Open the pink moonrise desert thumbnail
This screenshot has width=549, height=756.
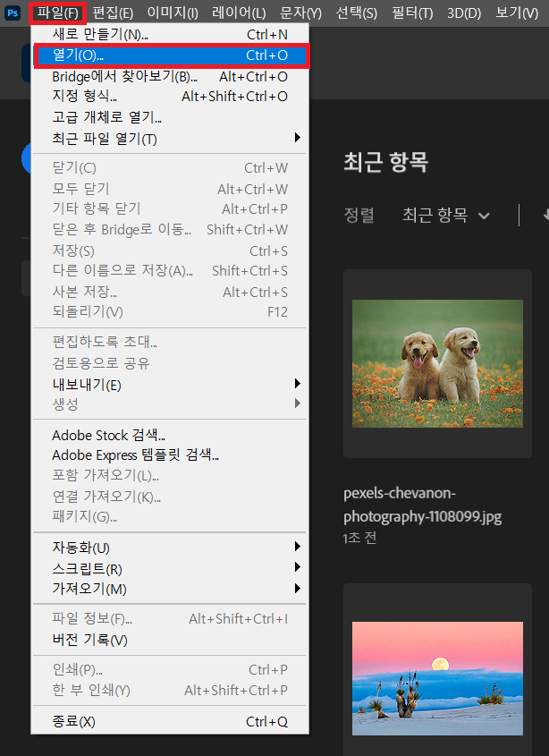pyautogui.click(x=437, y=678)
